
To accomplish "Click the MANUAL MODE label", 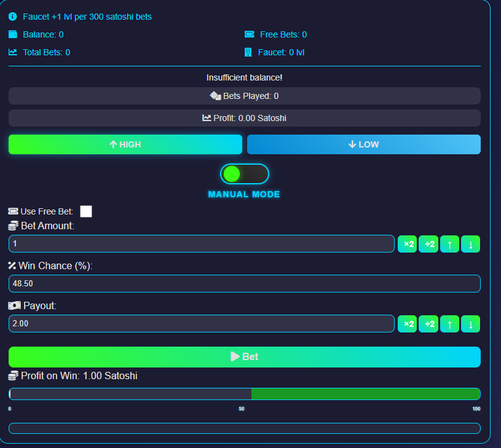I will [244, 194].
